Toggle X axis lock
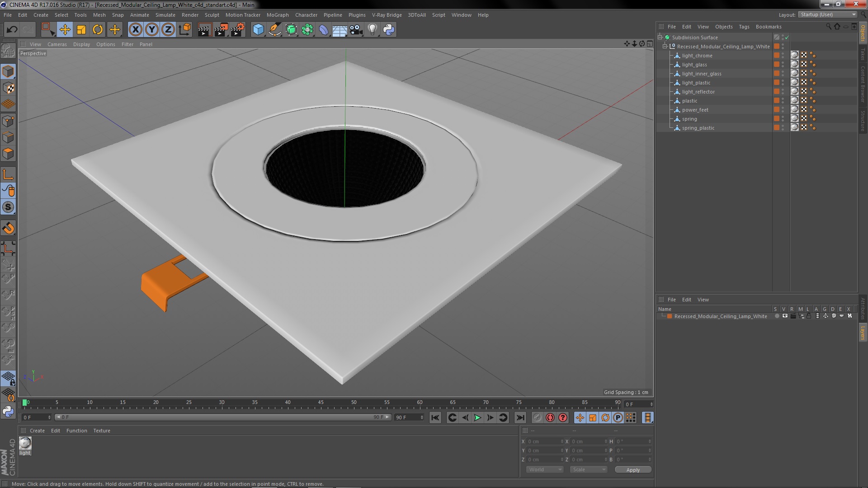The width and height of the screenshot is (868, 488). pos(135,30)
